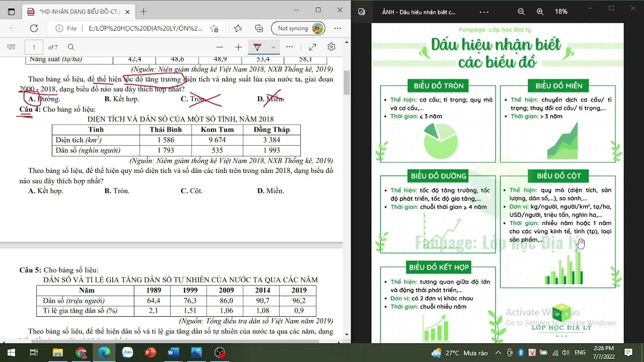Zoom out in Photos viewer

[521, 12]
